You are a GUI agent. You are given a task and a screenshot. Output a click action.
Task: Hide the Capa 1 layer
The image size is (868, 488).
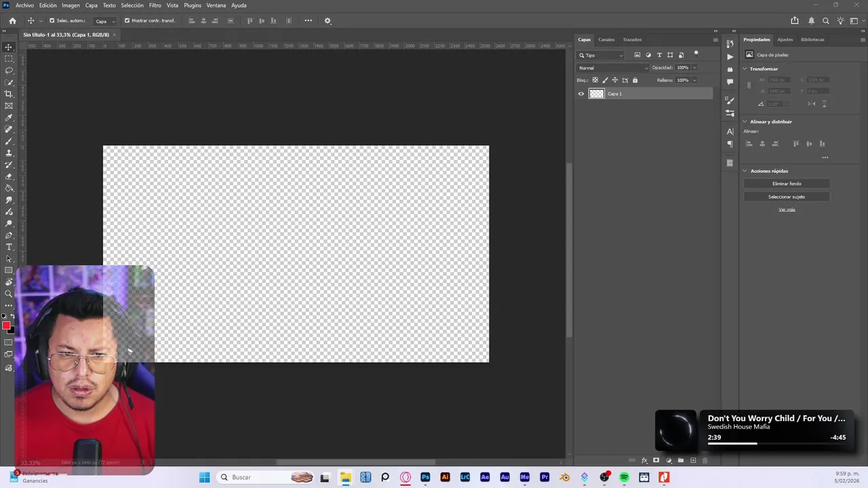tap(580, 94)
